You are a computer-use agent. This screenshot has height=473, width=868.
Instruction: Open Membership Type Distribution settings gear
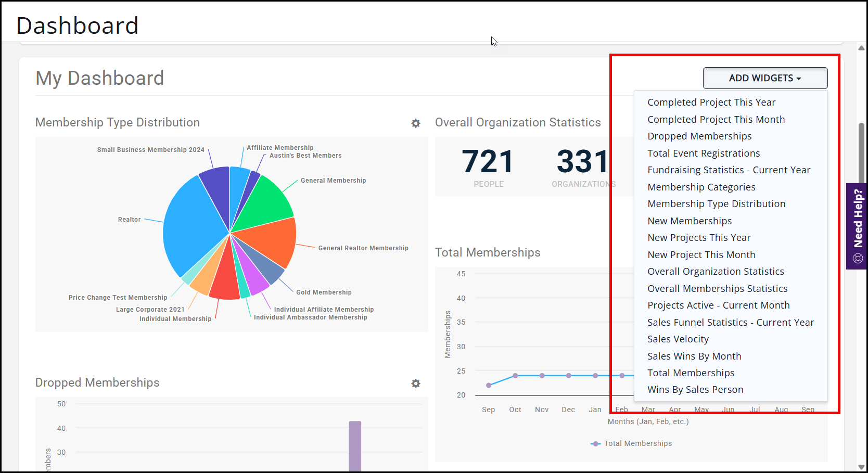click(415, 123)
